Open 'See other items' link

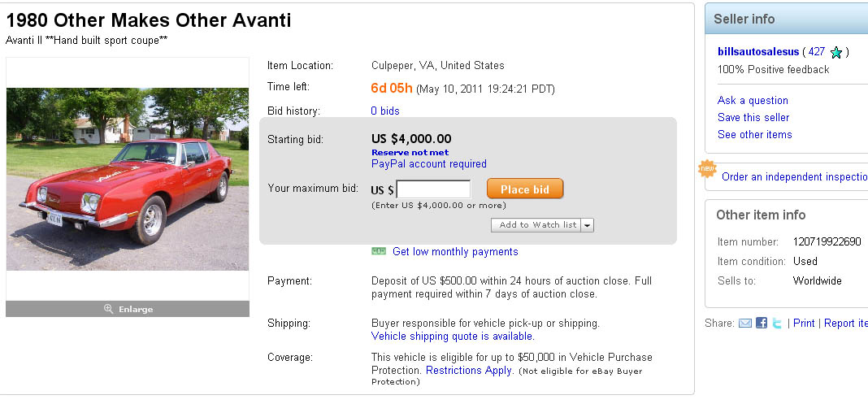point(754,134)
